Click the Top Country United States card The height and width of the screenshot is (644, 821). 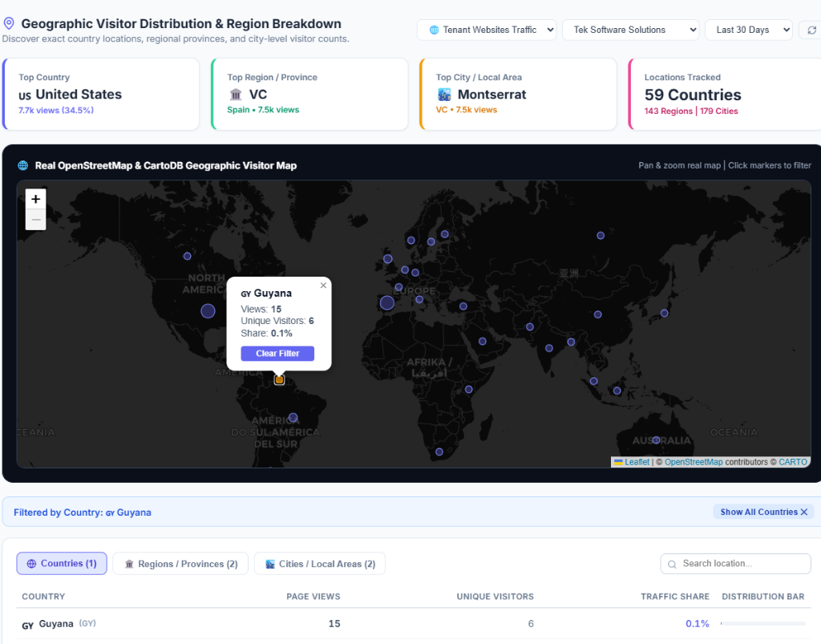(x=101, y=95)
